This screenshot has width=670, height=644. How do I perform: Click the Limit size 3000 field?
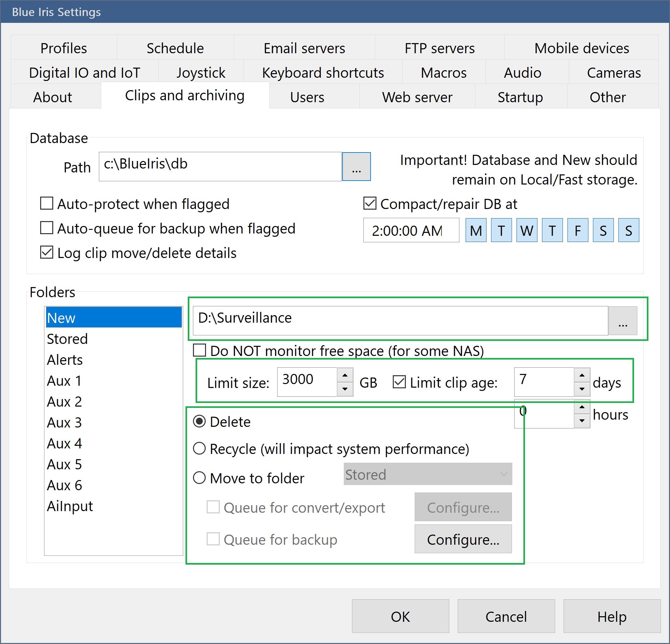pos(307,382)
